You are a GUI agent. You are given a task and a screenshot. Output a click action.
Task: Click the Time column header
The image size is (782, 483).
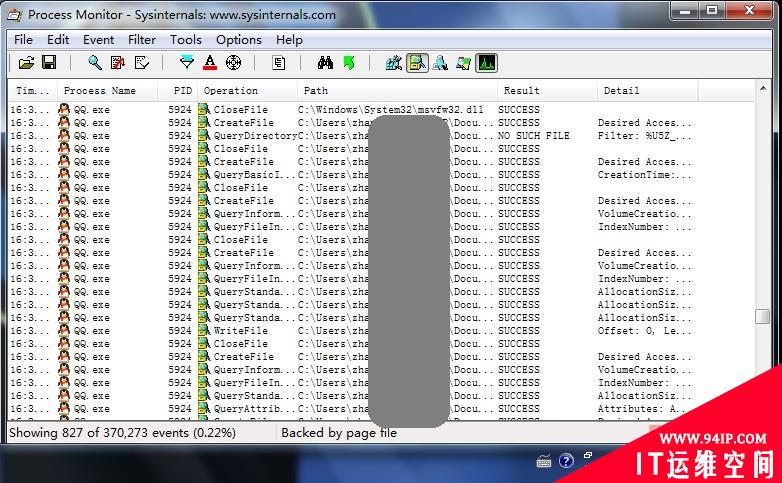pyautogui.click(x=33, y=91)
